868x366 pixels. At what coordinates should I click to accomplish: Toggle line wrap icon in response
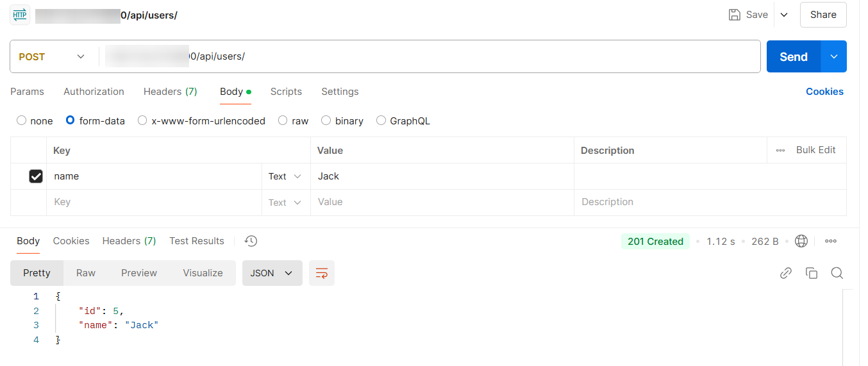point(322,273)
